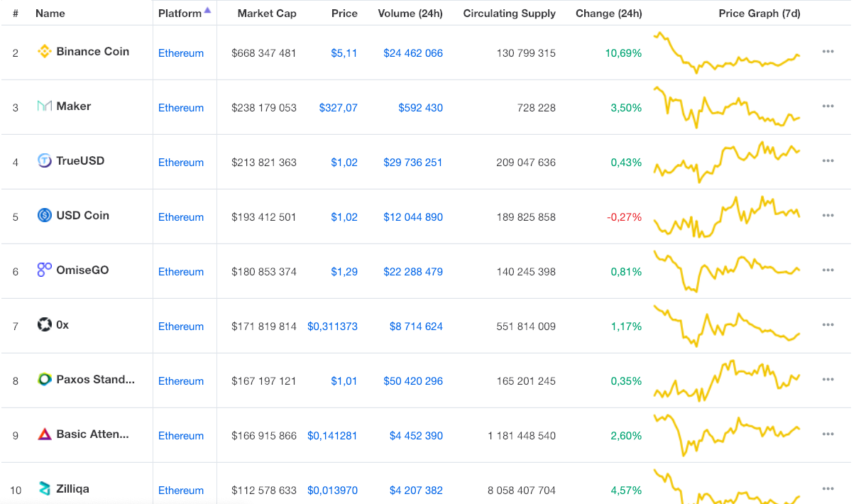Open more options for Paxos Standard row
The image size is (856, 504).
coord(828,380)
